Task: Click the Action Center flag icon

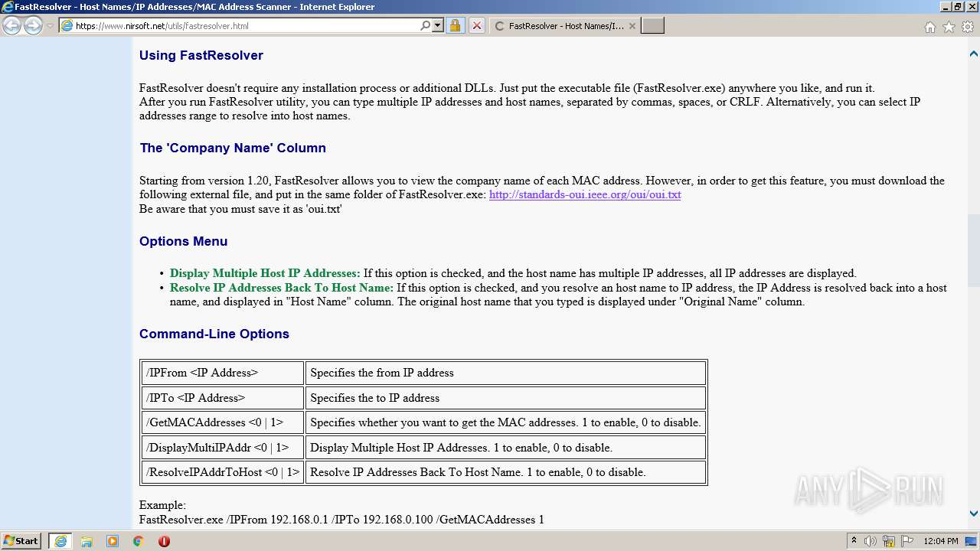Action: [x=906, y=541]
